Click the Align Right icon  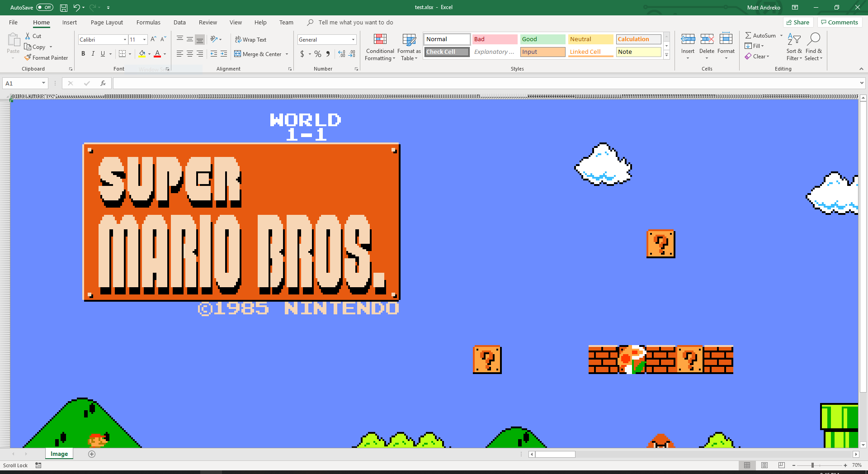pos(199,54)
